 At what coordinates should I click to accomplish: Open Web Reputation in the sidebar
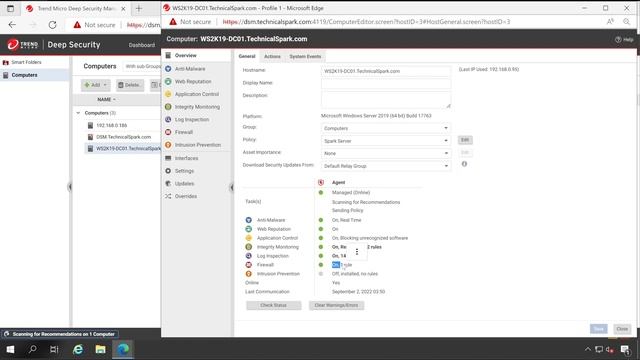(x=193, y=82)
